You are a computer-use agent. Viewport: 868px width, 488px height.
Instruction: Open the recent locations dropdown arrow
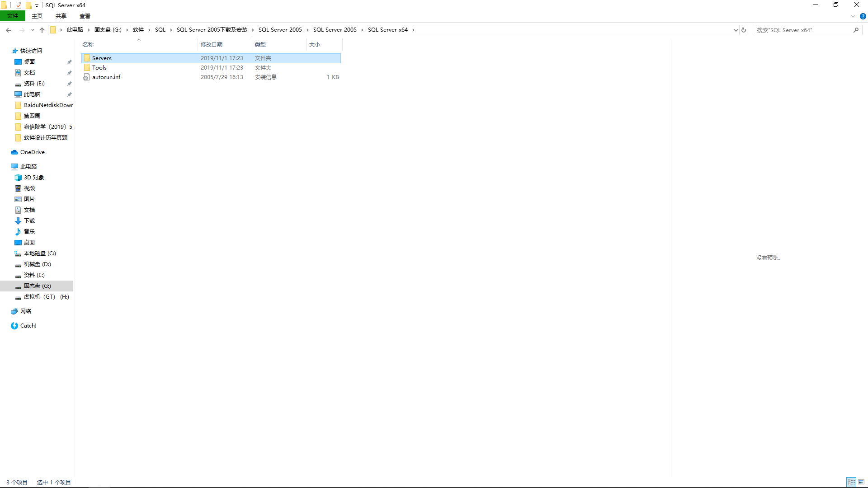point(33,30)
